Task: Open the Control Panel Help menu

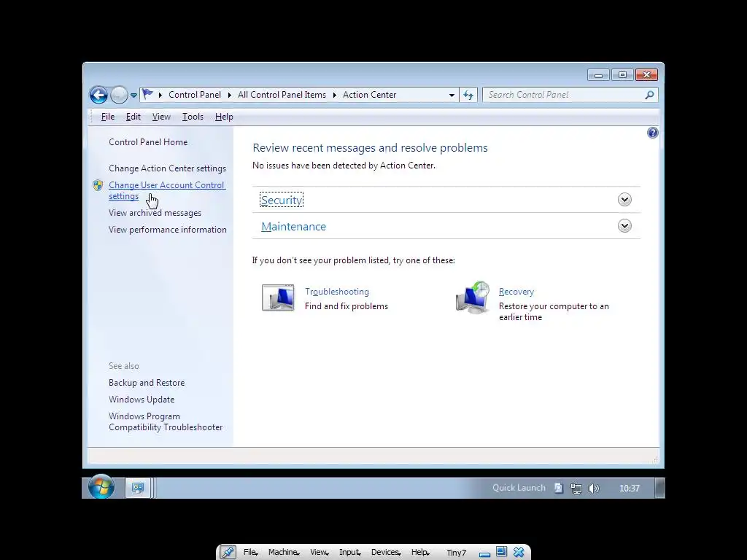Action: point(224,117)
